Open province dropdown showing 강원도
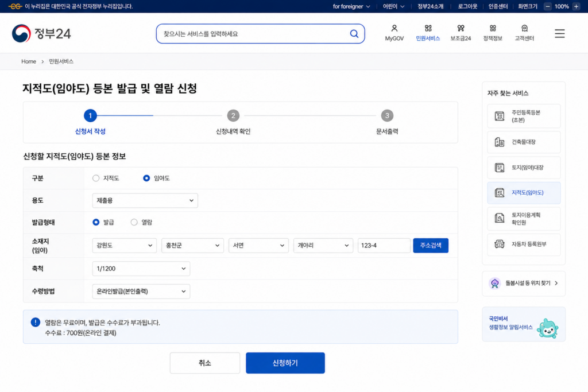This screenshot has height=392, width=588. (124, 246)
